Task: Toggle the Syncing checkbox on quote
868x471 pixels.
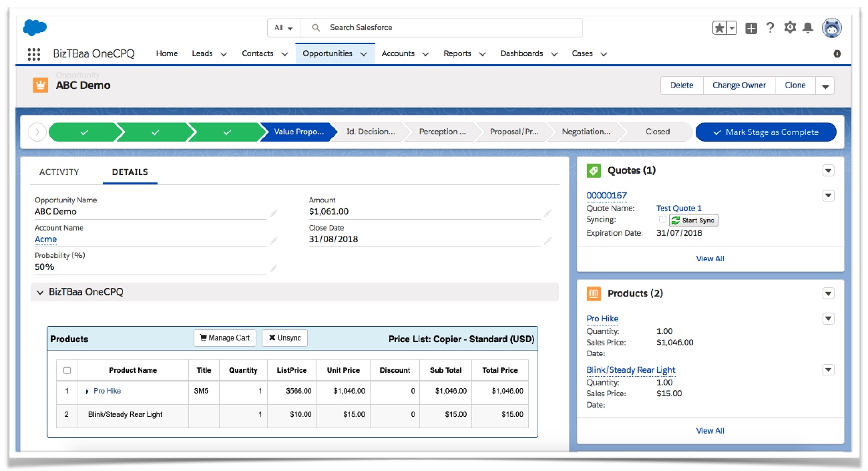Action: (662, 220)
